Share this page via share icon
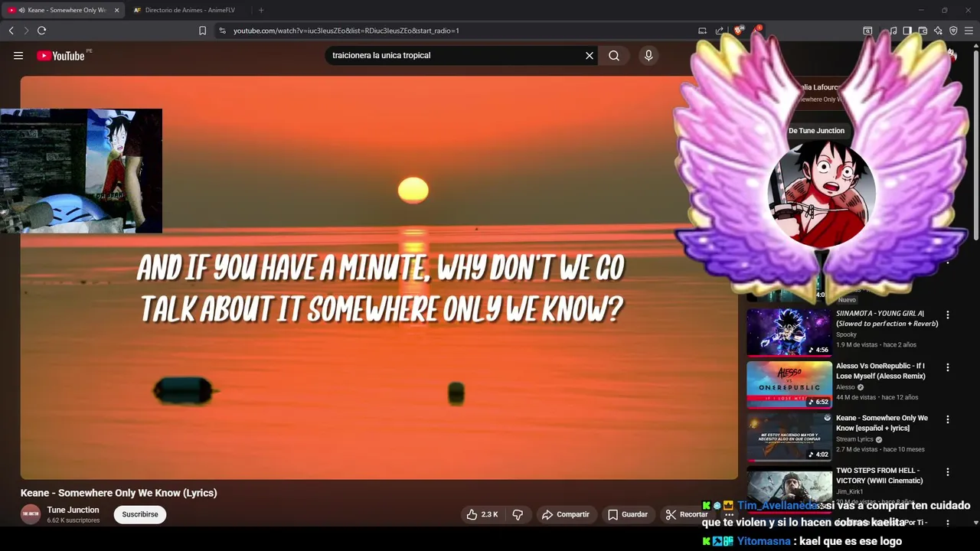Image resolution: width=980 pixels, height=551 pixels. click(x=720, y=31)
